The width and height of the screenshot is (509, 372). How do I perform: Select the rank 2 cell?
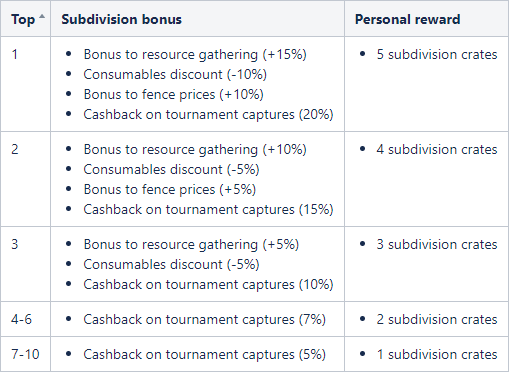[x=26, y=179]
